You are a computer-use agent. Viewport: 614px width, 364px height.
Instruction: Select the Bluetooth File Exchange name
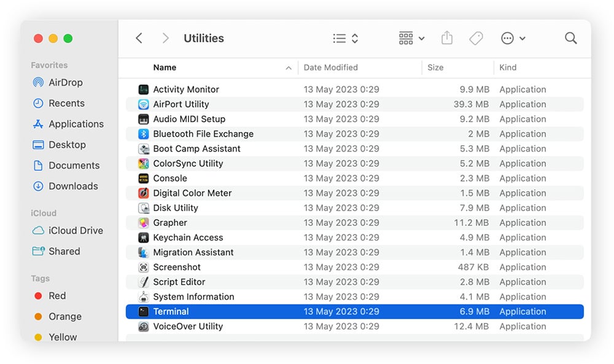pyautogui.click(x=203, y=134)
